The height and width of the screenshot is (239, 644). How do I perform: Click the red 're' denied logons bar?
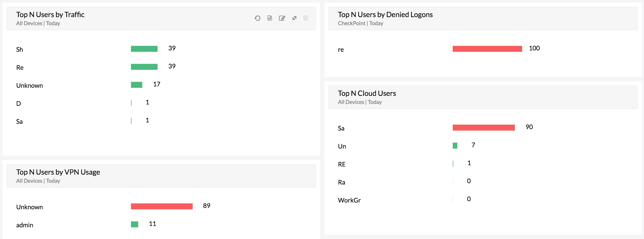(x=487, y=49)
